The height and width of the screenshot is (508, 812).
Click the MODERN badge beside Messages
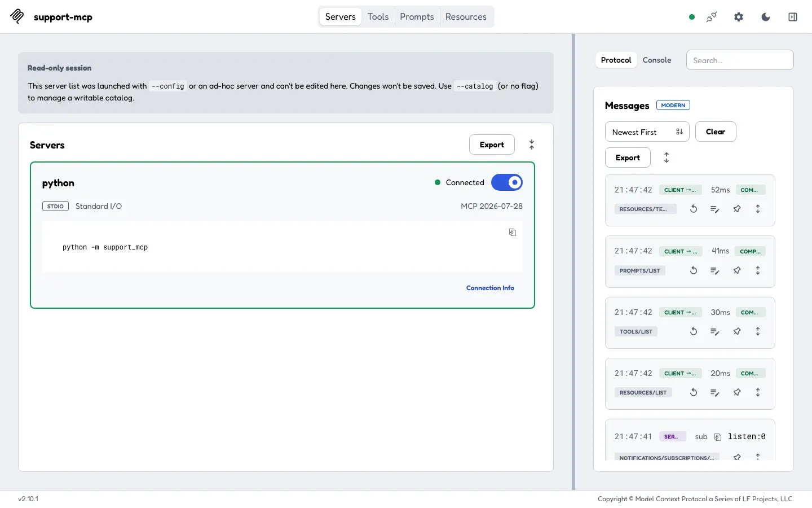point(673,106)
